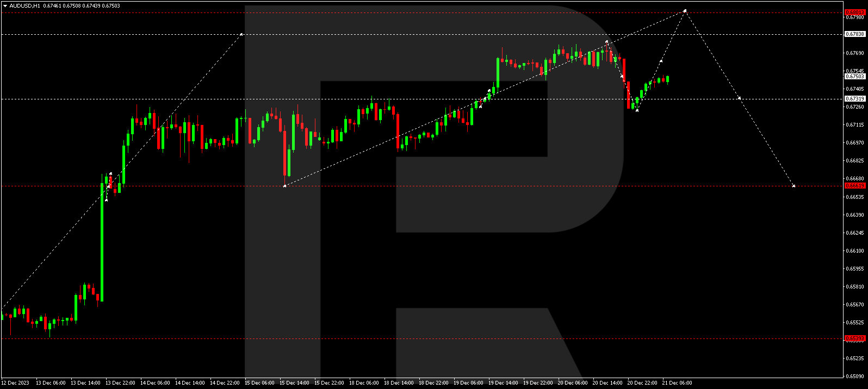Click the 19 Dec 22:00 time label

(x=538, y=383)
